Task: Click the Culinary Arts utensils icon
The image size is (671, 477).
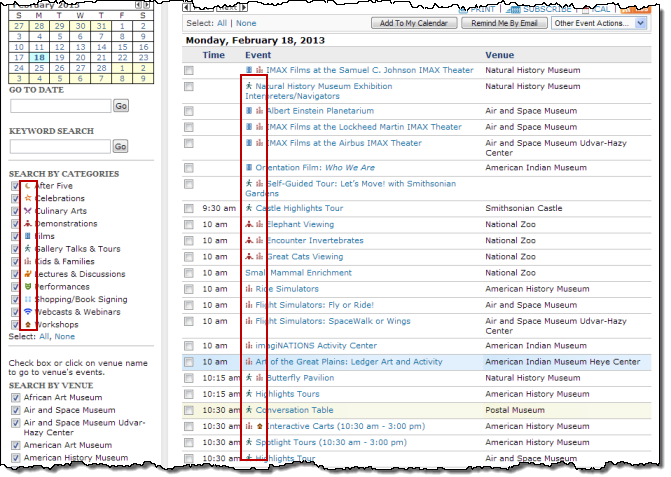Action: click(x=28, y=211)
